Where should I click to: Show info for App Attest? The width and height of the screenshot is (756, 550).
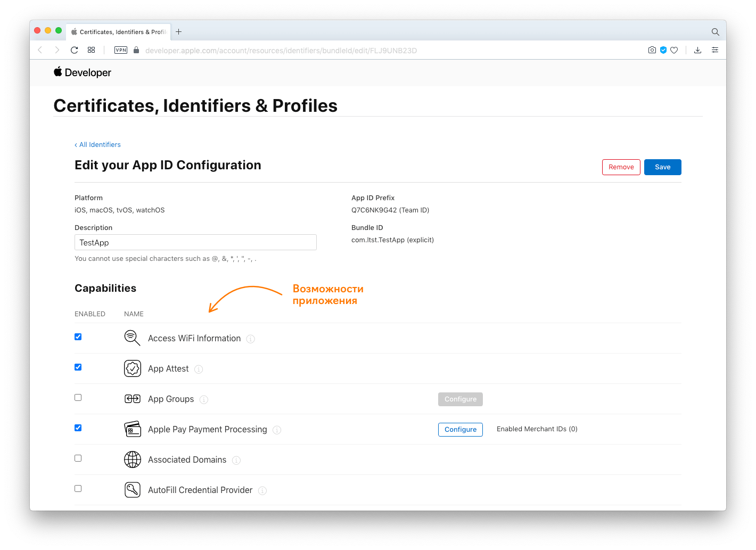199,369
